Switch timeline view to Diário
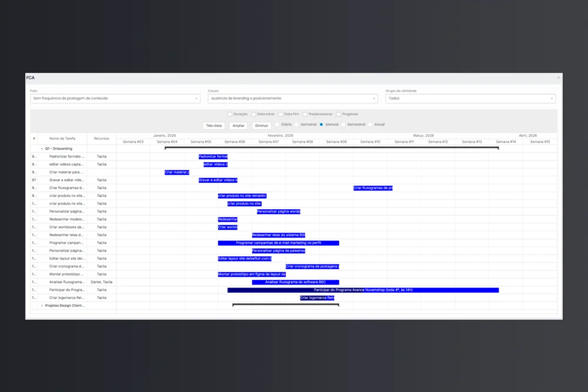588x392 pixels. 277,125
